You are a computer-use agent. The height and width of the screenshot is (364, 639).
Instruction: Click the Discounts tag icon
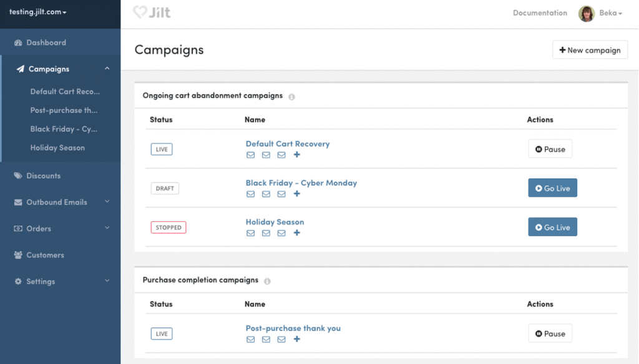coord(18,176)
